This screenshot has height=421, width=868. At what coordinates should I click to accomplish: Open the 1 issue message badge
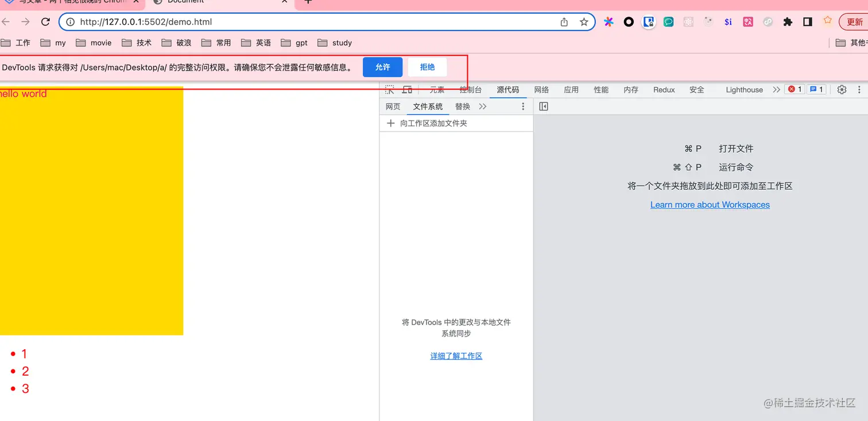tap(816, 90)
